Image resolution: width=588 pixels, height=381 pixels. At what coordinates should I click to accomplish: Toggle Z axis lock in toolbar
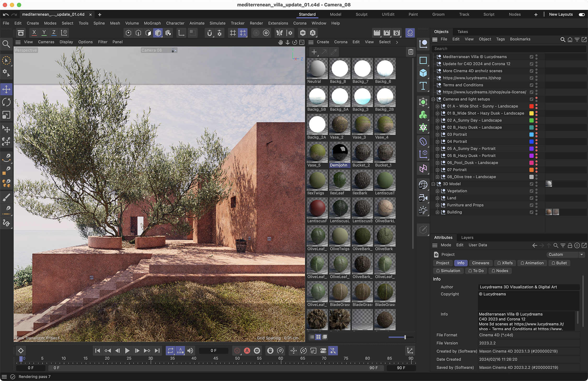point(54,33)
